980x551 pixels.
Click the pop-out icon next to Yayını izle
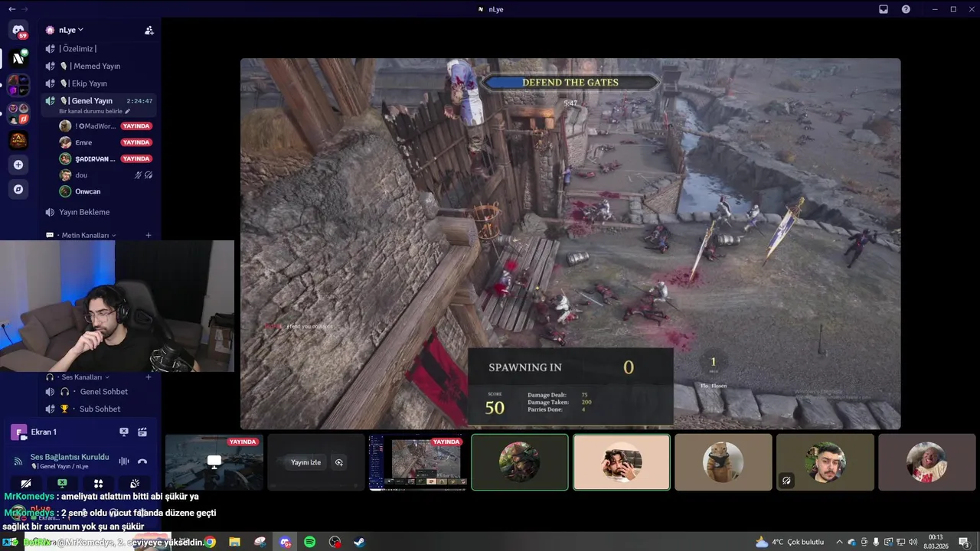(339, 462)
